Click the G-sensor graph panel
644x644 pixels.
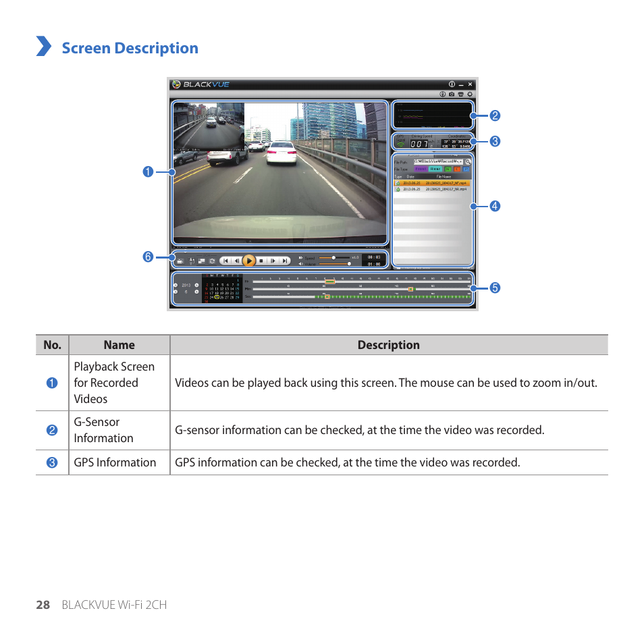tap(433, 115)
